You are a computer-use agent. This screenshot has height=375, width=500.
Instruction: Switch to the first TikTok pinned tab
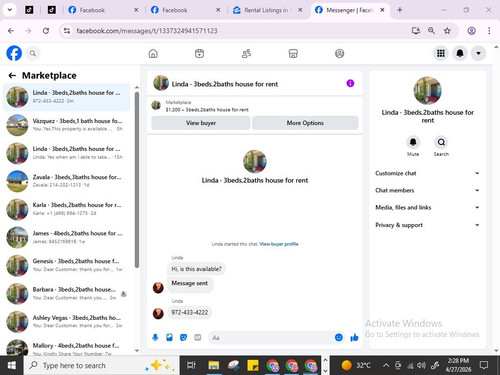click(x=29, y=10)
